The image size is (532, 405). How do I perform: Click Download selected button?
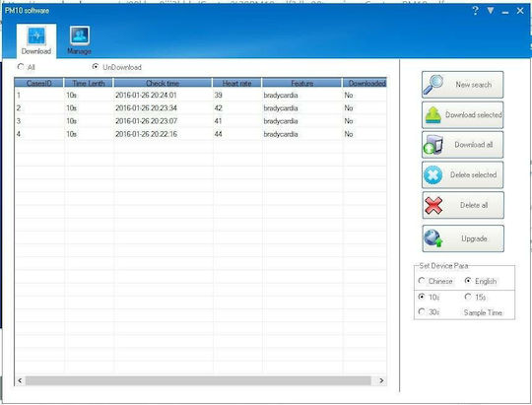coord(462,114)
